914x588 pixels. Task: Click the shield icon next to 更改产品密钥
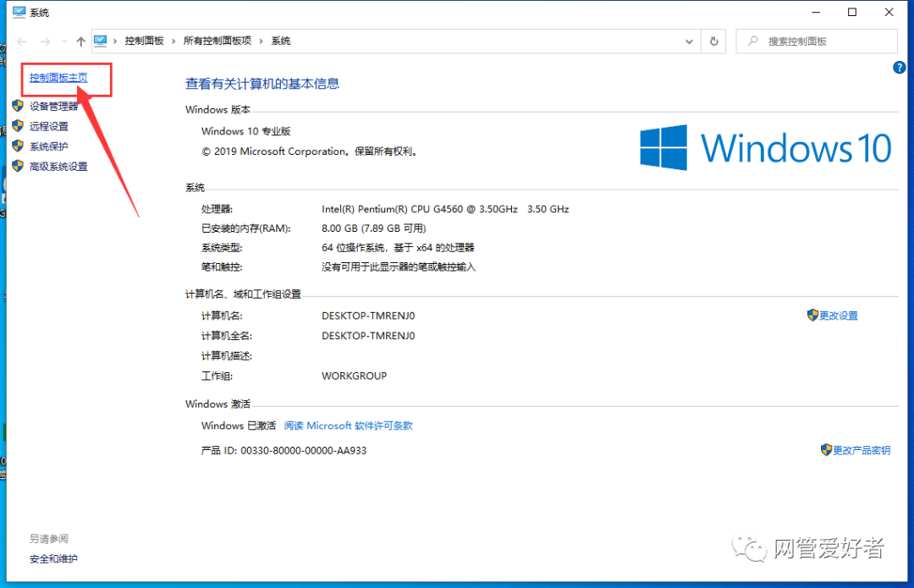[826, 450]
